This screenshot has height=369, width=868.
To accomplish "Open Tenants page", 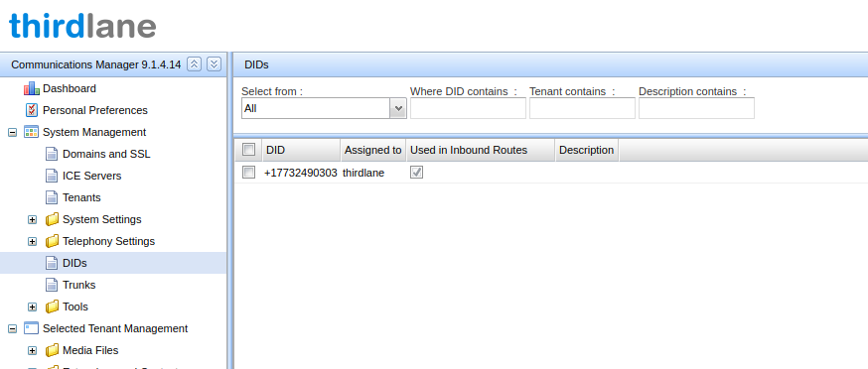I will pyautogui.click(x=81, y=197).
